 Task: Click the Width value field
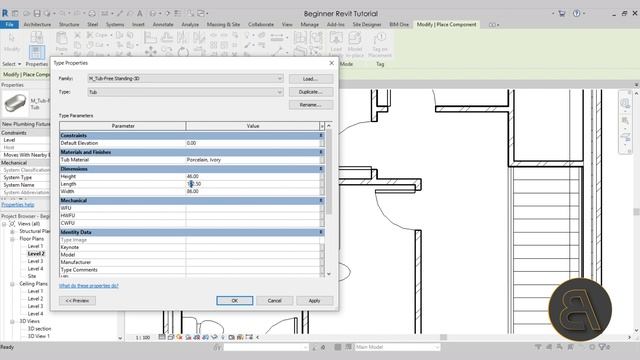point(253,191)
